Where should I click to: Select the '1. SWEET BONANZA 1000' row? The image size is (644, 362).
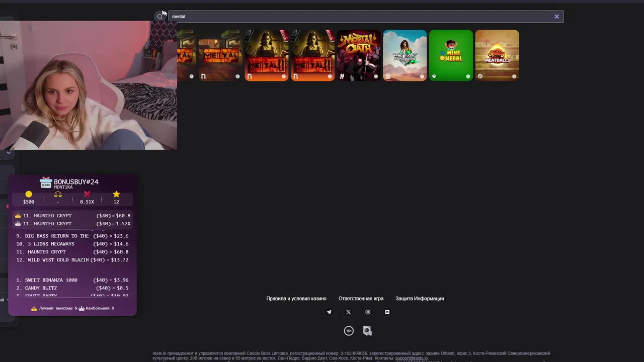pyautogui.click(x=72, y=280)
